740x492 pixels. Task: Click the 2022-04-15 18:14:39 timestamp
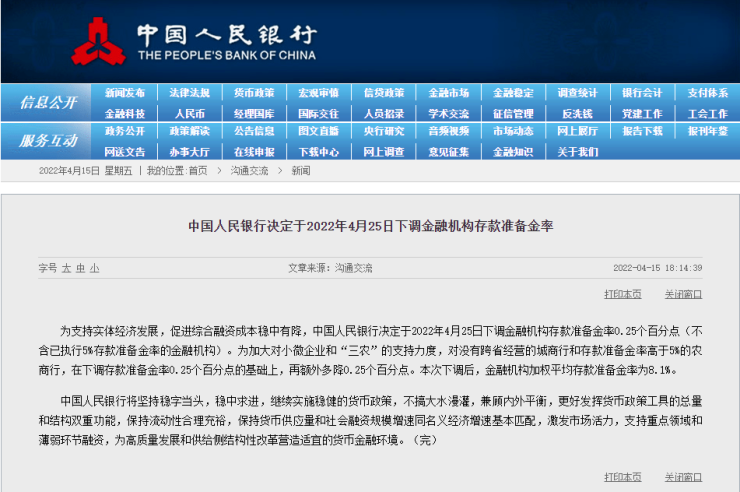[657, 268]
